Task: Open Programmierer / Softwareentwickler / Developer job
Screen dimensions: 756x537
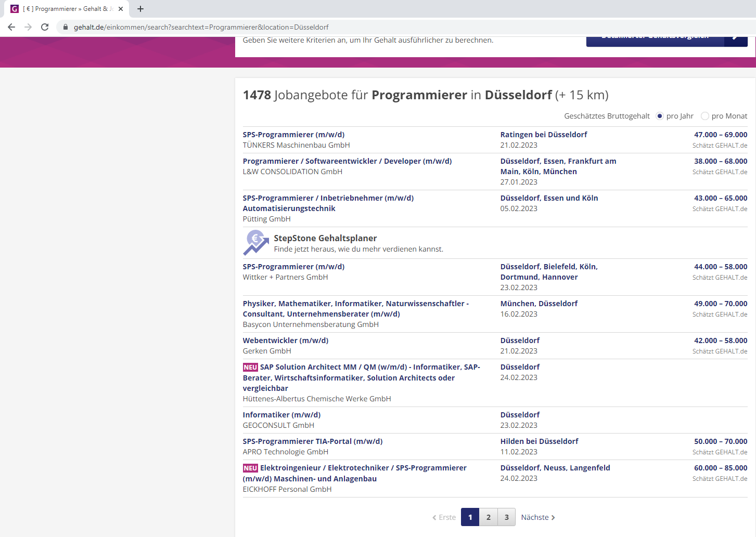Action: coord(347,161)
